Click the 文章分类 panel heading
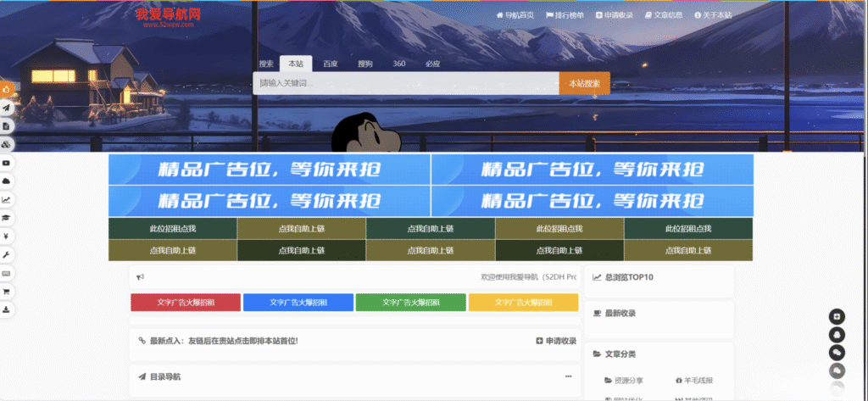The height and width of the screenshot is (401, 868). click(614, 354)
